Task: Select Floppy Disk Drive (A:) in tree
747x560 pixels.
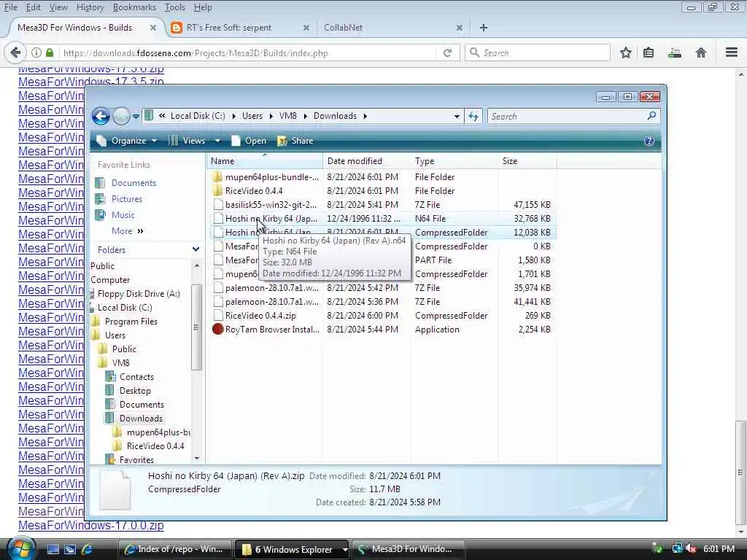Action: (138, 294)
